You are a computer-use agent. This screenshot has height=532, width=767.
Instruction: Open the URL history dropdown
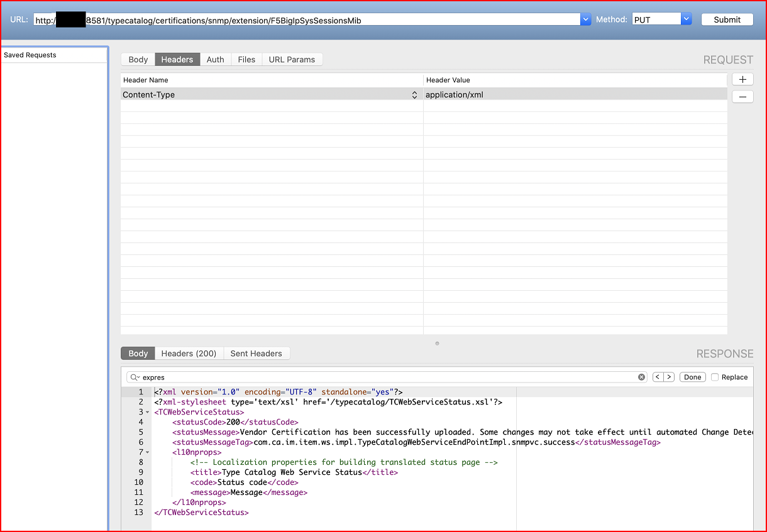[586, 19]
